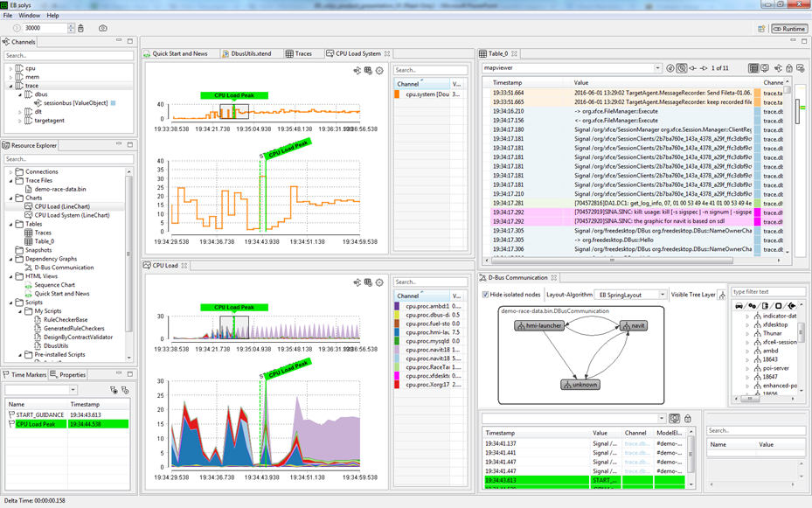The width and height of the screenshot is (812, 508).
Task: Collapse the Scripts folder in Resource Explorer
Action: tap(11, 303)
